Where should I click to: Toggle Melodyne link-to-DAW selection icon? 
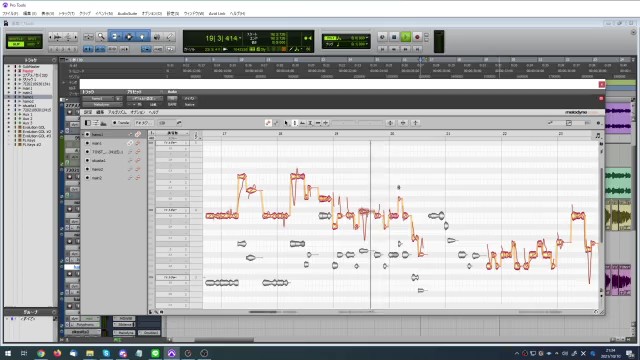(179, 123)
